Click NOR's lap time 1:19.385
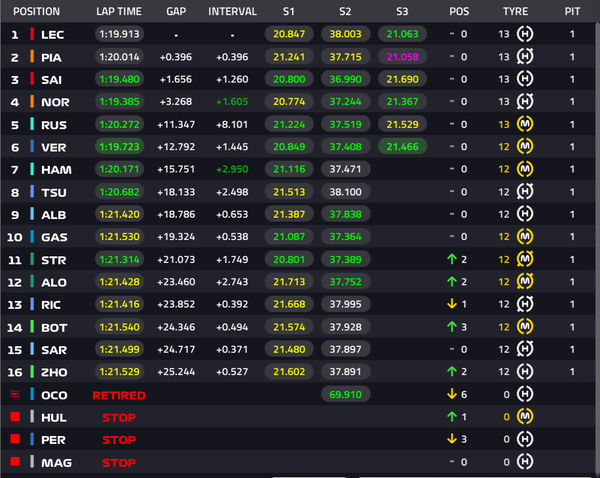Screen dimensions: 600x478 (x=119, y=102)
